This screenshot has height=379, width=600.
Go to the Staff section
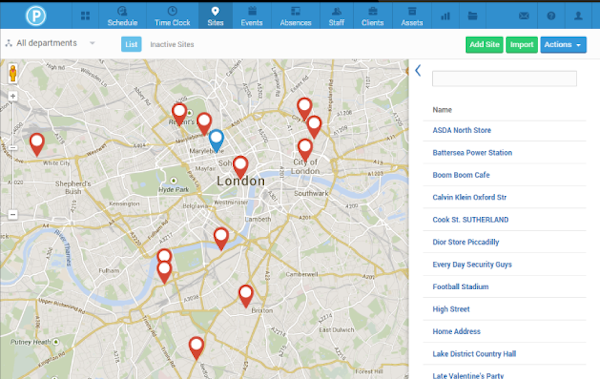tap(336, 16)
